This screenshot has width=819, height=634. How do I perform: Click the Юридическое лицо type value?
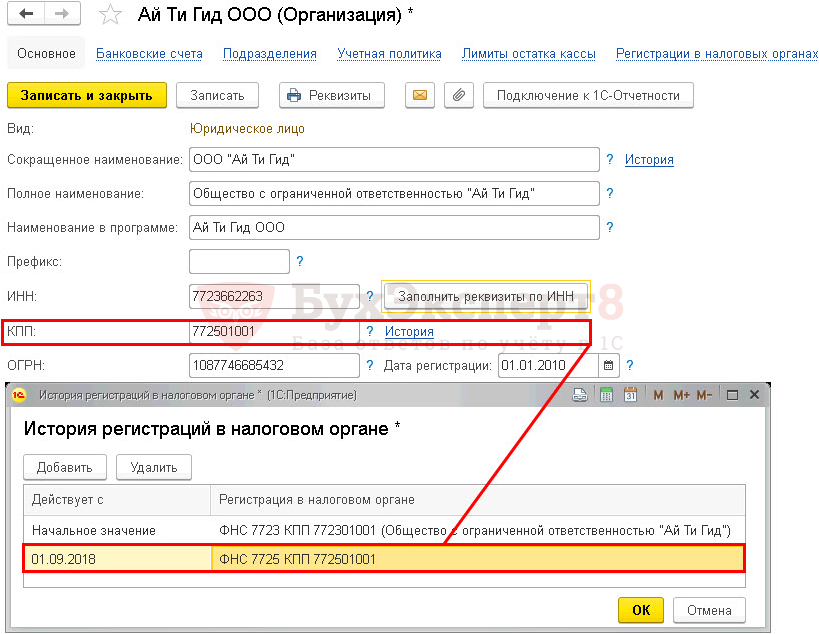247,128
